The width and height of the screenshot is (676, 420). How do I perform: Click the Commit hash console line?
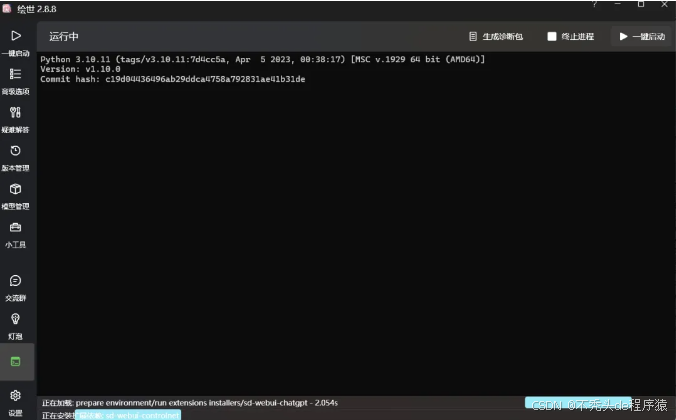[x=172, y=79]
